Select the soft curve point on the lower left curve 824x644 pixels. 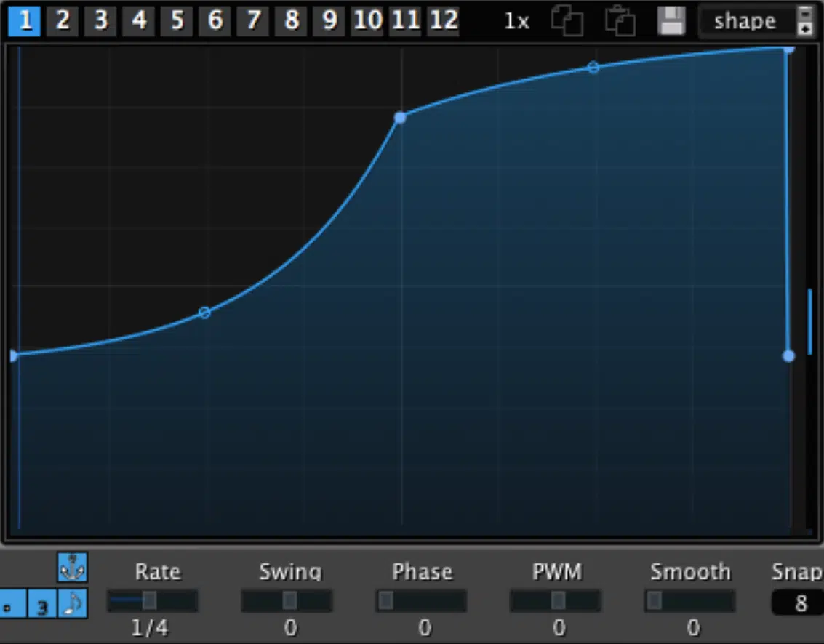point(204,313)
